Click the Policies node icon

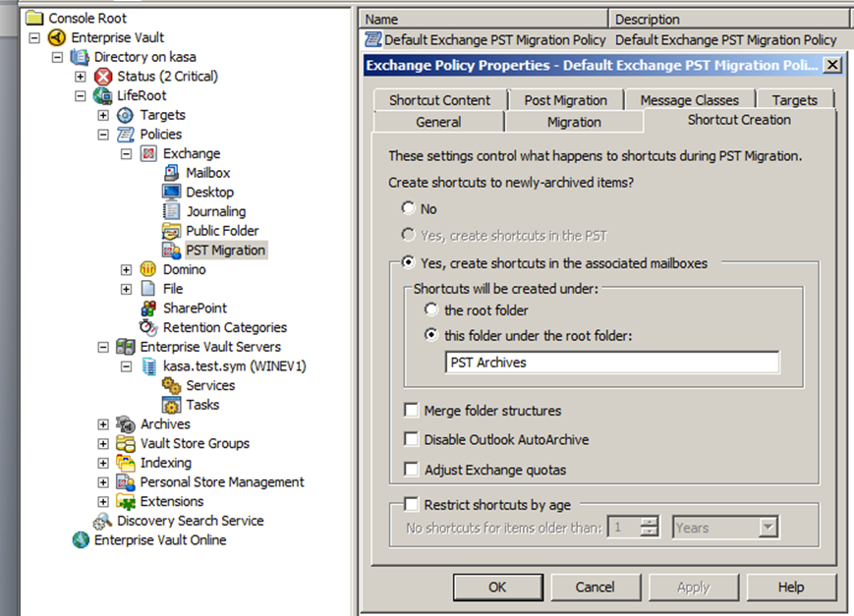tap(125, 134)
